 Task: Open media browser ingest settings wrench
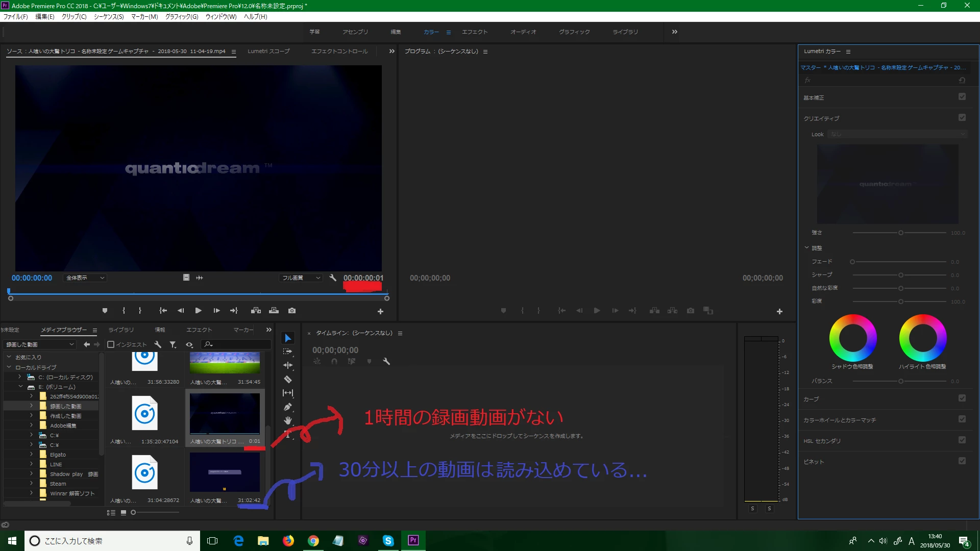(158, 344)
